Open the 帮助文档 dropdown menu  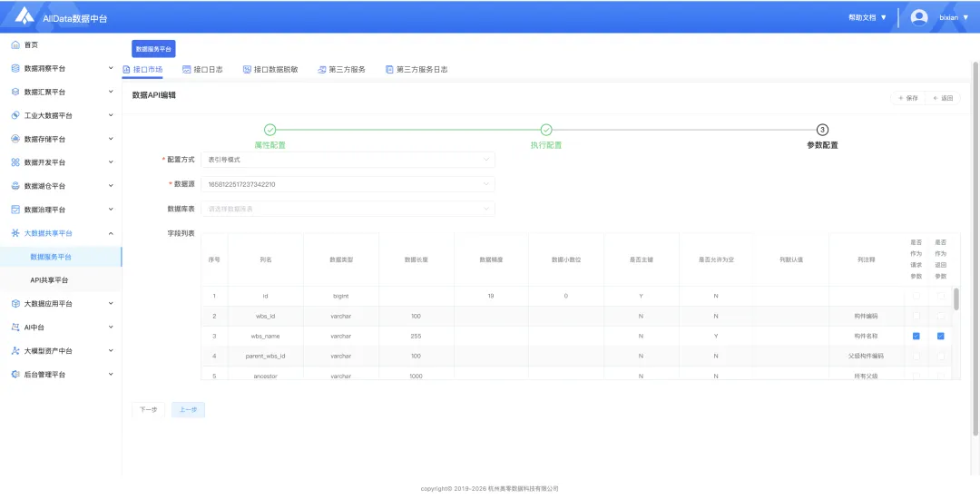coord(867,17)
